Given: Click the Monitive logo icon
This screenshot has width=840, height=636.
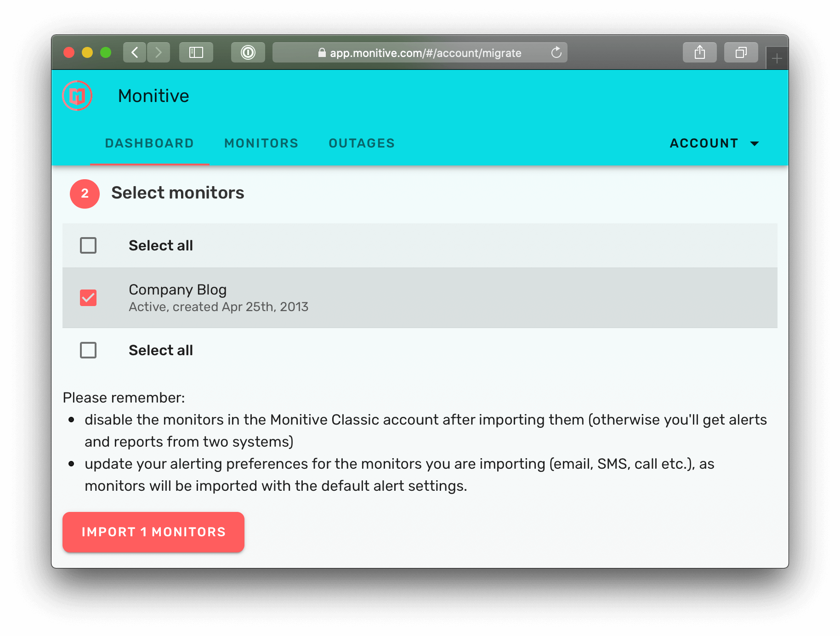Looking at the screenshot, I should (77, 96).
